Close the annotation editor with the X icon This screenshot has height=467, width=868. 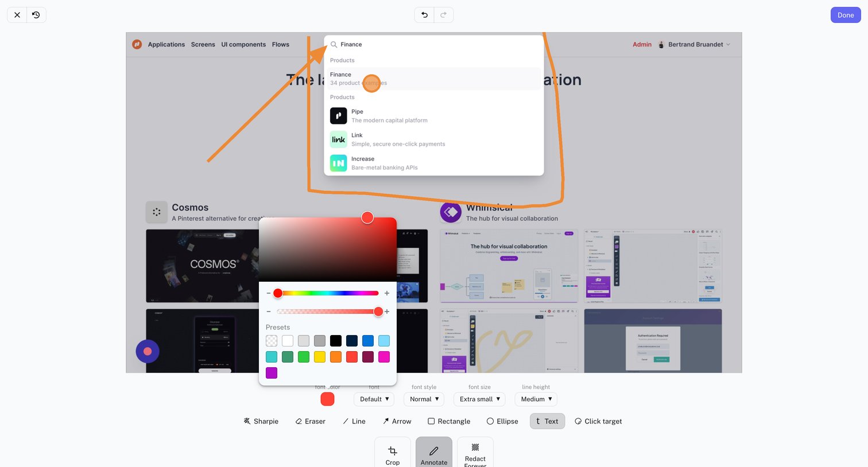(17, 15)
